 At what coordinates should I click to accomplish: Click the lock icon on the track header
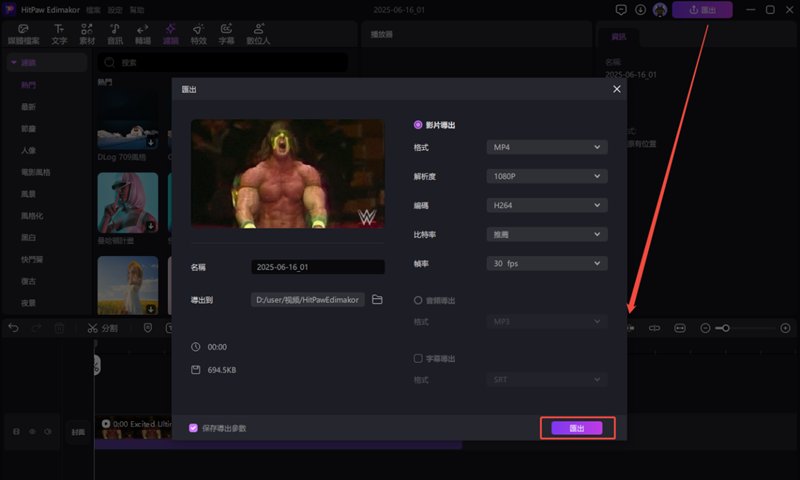[x=16, y=432]
